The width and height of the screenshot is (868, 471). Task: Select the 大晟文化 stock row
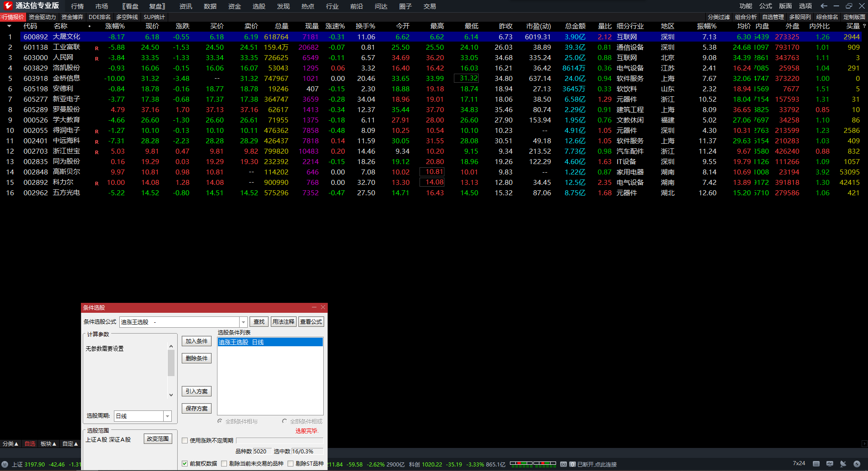point(441,37)
